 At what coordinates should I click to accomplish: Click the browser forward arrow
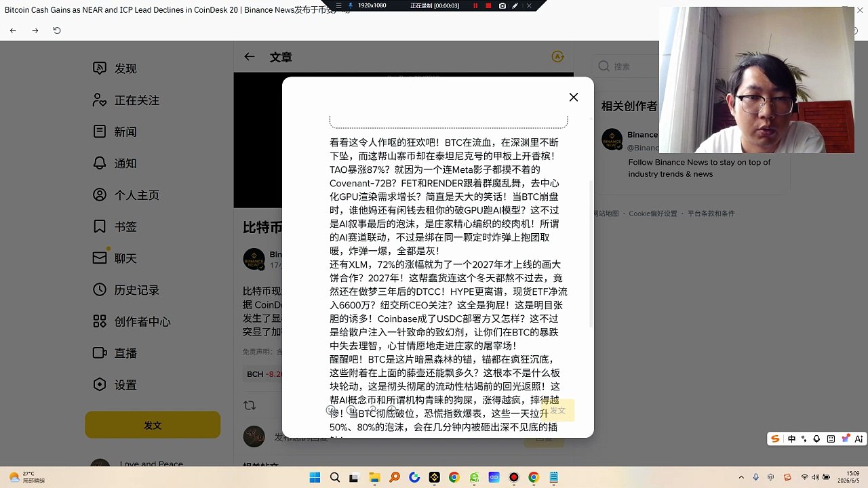(35, 30)
